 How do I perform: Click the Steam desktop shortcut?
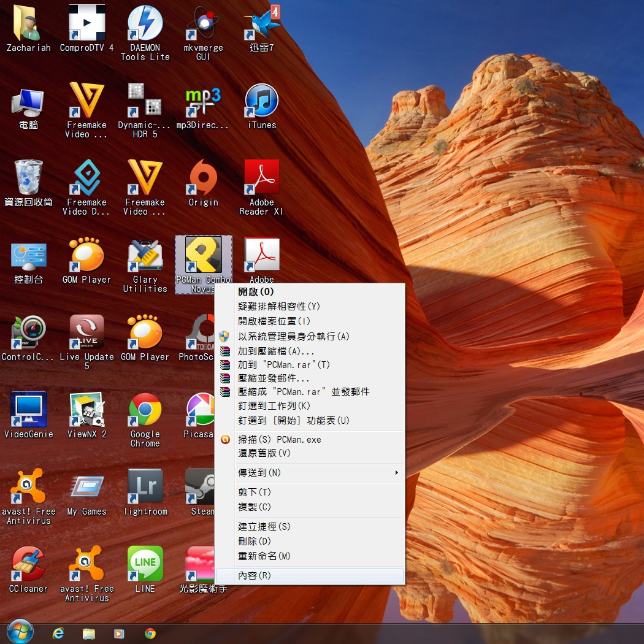[200, 492]
